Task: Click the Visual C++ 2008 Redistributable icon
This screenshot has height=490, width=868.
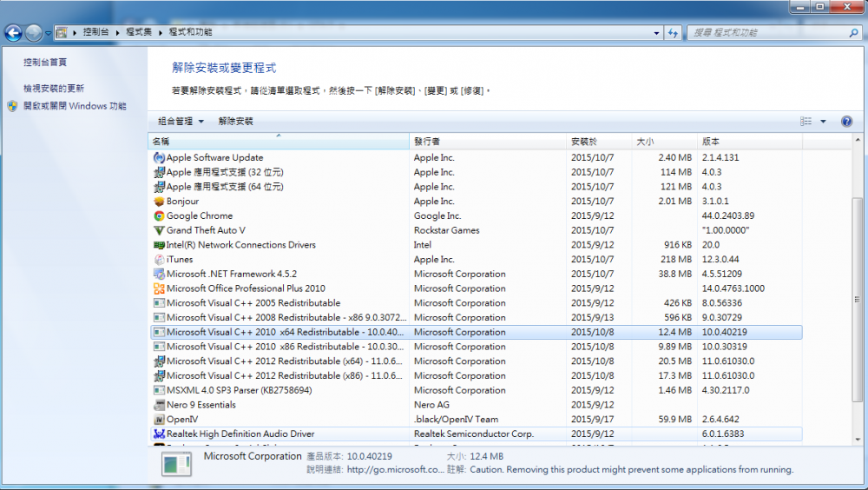Action: click(x=159, y=318)
